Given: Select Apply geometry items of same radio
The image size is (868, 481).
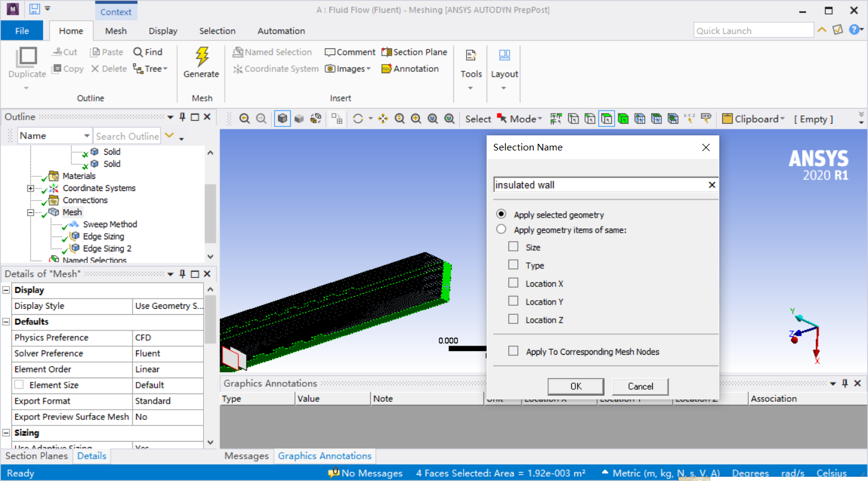Looking at the screenshot, I should pyautogui.click(x=501, y=229).
